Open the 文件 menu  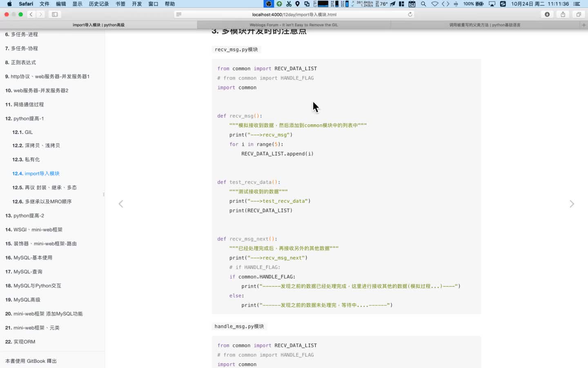click(45, 4)
